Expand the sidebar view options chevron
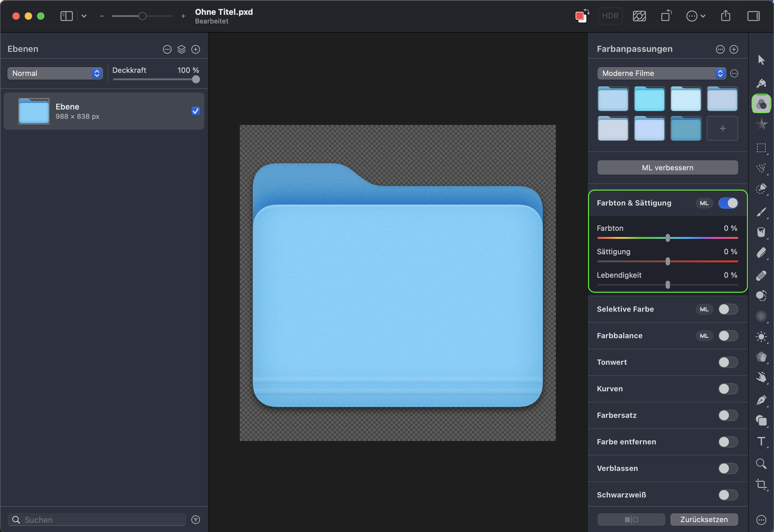 coord(84,16)
